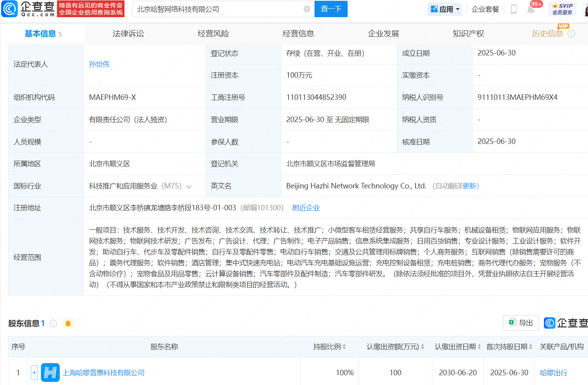This screenshot has width=588, height=385.
Task: Click the 100万元 registered capital value
Action: click(299, 75)
